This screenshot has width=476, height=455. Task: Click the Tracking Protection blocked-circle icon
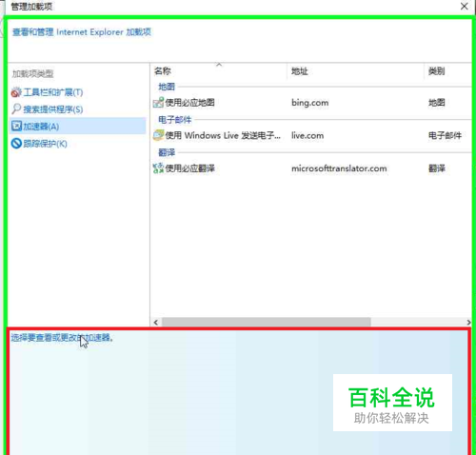16,144
